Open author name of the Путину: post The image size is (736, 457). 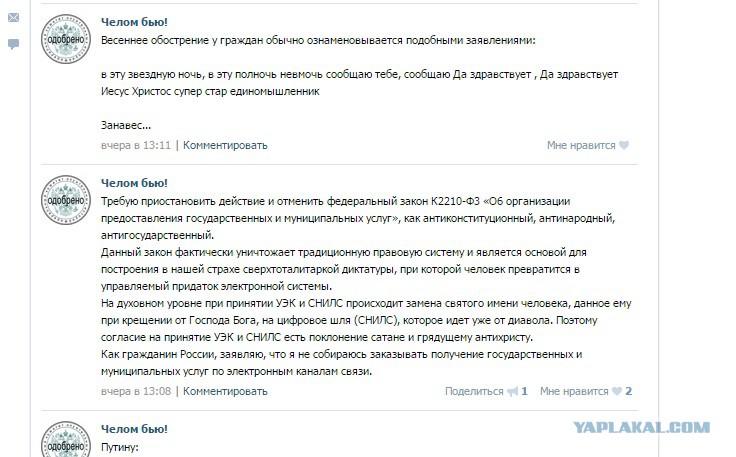[134, 429]
